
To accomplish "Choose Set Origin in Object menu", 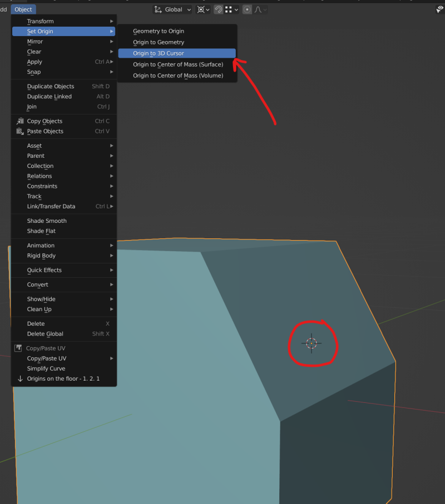I will point(64,31).
